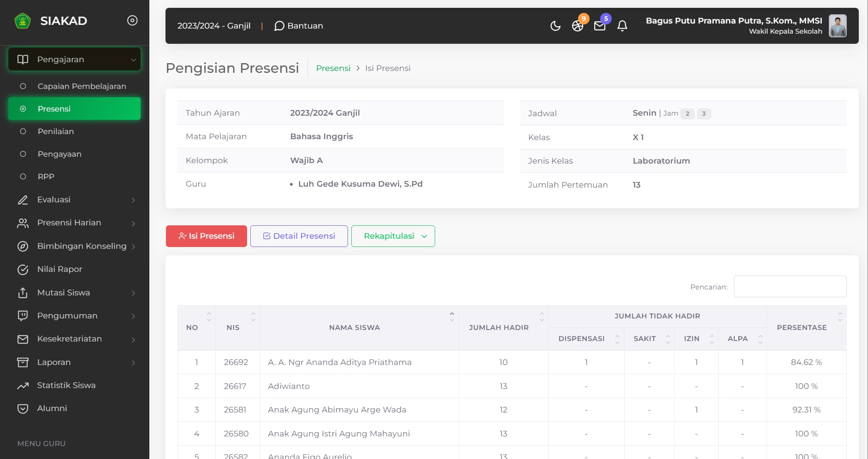The width and height of the screenshot is (868, 459).
Task: Open Detail Presensi button
Action: point(299,236)
